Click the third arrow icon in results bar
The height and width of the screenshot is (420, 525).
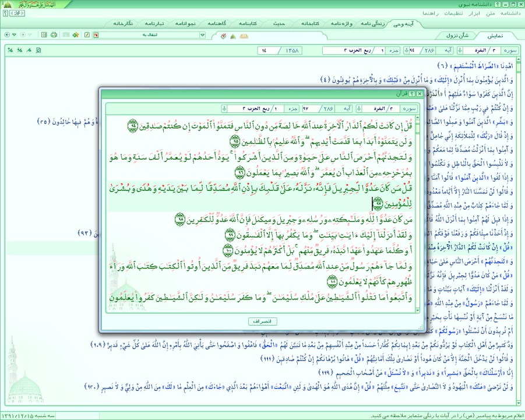tap(29, 50)
